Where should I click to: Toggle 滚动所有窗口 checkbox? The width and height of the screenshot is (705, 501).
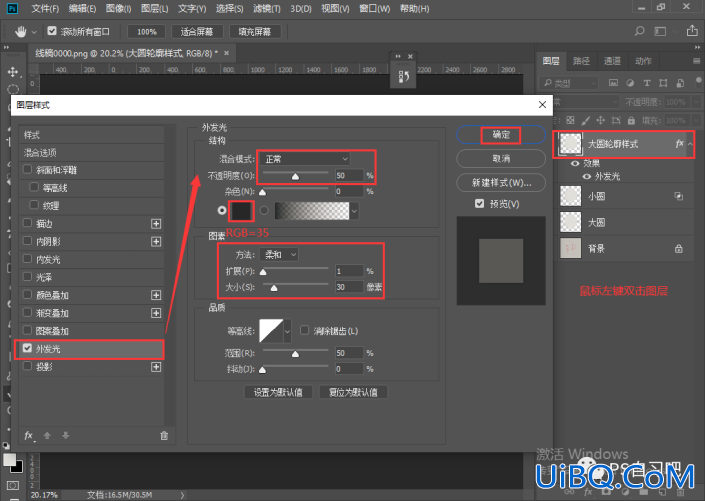coord(52,31)
